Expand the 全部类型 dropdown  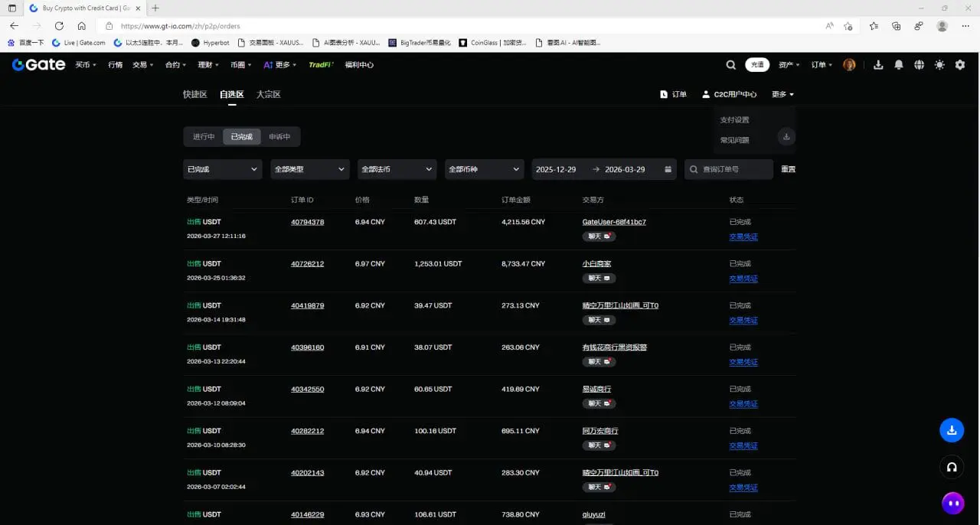pyautogui.click(x=309, y=169)
